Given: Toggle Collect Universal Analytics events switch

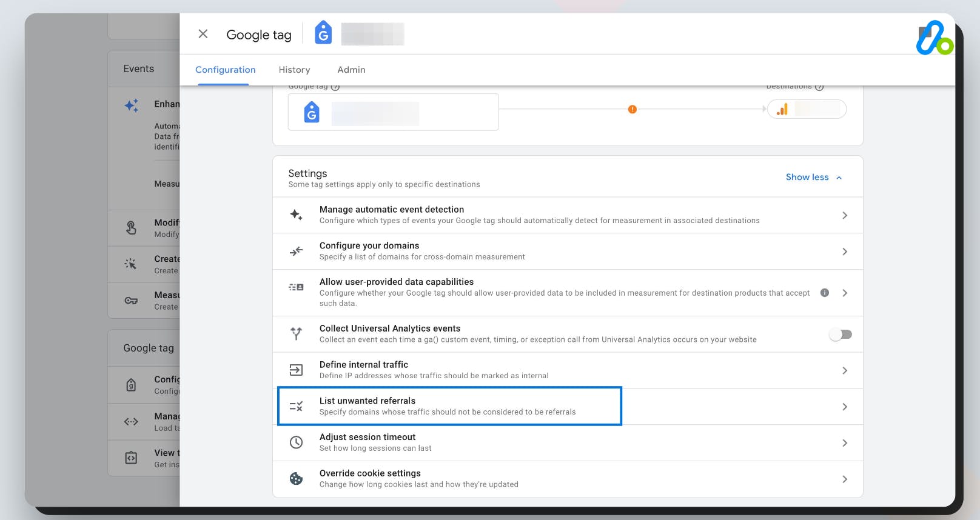Looking at the screenshot, I should 841,335.
